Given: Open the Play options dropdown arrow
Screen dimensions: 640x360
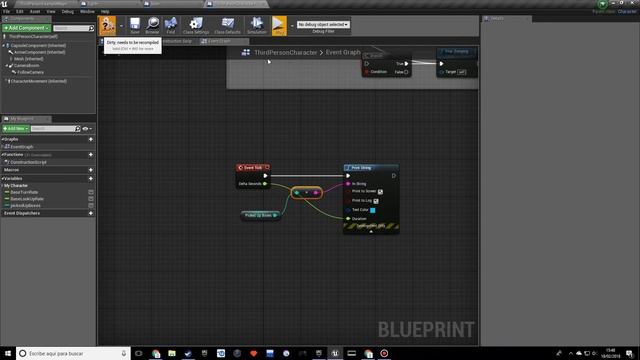Looking at the screenshot, I should 292,26.
